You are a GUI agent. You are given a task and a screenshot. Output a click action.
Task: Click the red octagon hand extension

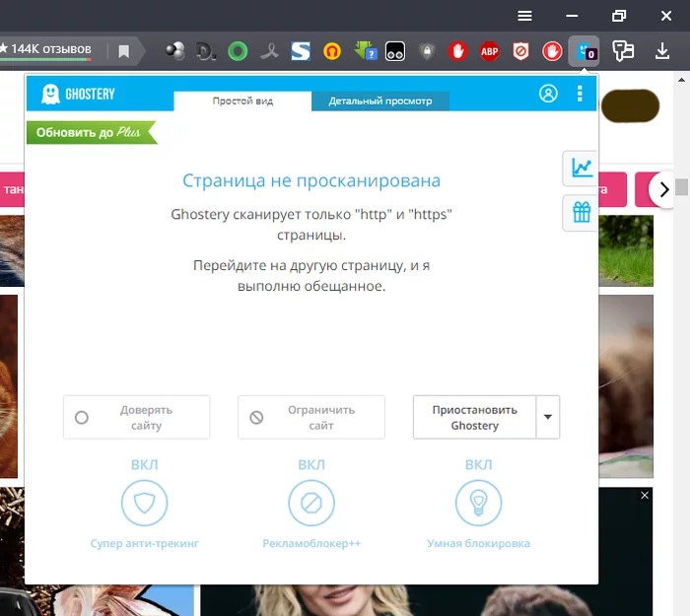[458, 51]
